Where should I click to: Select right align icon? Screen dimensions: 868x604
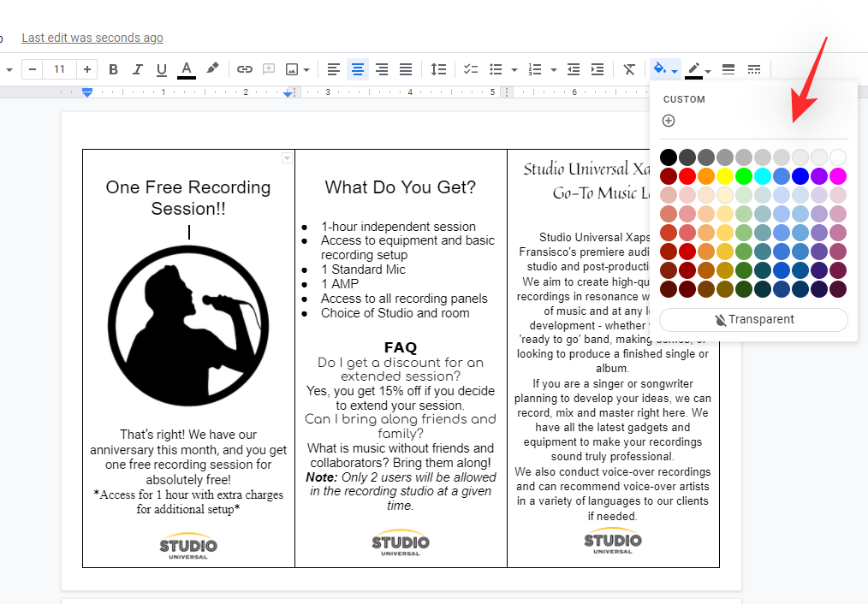coord(382,69)
